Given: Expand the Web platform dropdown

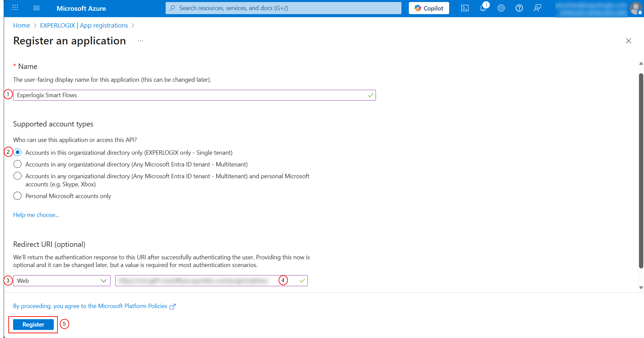Looking at the screenshot, I should pyautogui.click(x=62, y=280).
